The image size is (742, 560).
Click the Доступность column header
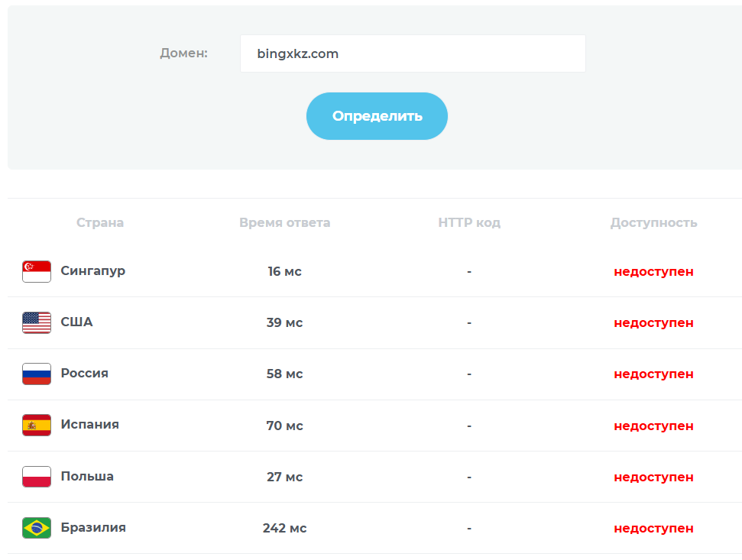click(653, 223)
